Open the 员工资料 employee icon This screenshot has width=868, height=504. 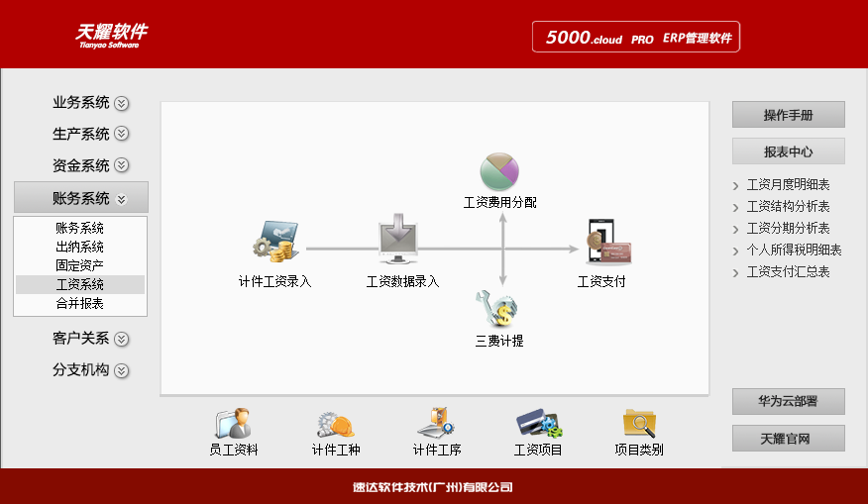tap(233, 423)
